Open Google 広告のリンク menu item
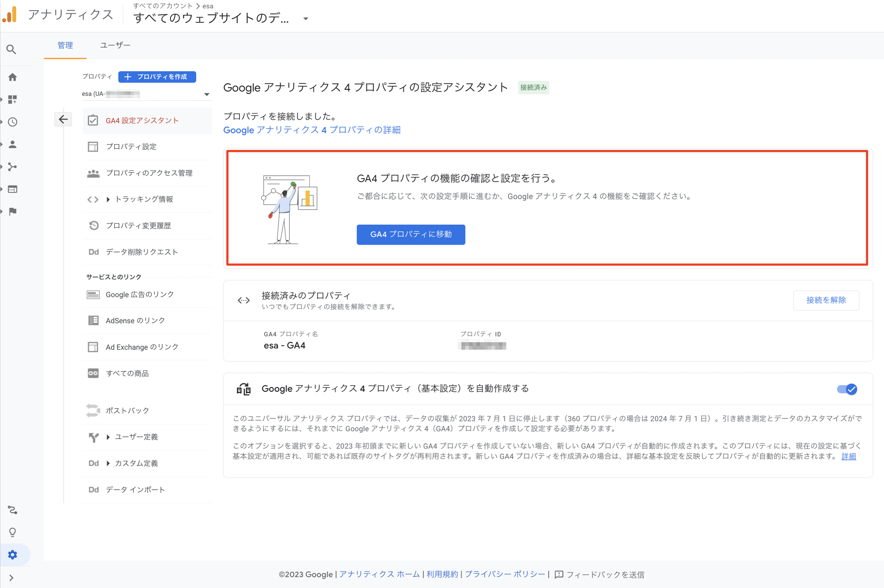This screenshot has width=884, height=588. [x=147, y=295]
